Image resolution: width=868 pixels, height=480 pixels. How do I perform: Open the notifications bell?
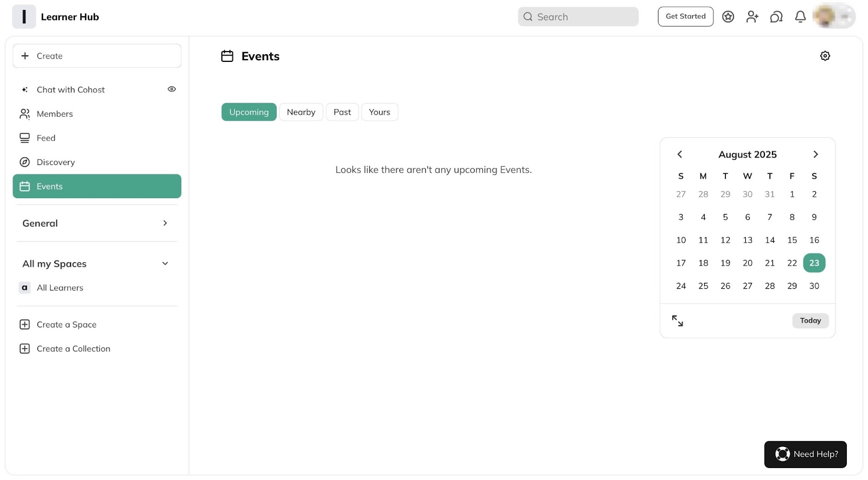pyautogui.click(x=800, y=17)
